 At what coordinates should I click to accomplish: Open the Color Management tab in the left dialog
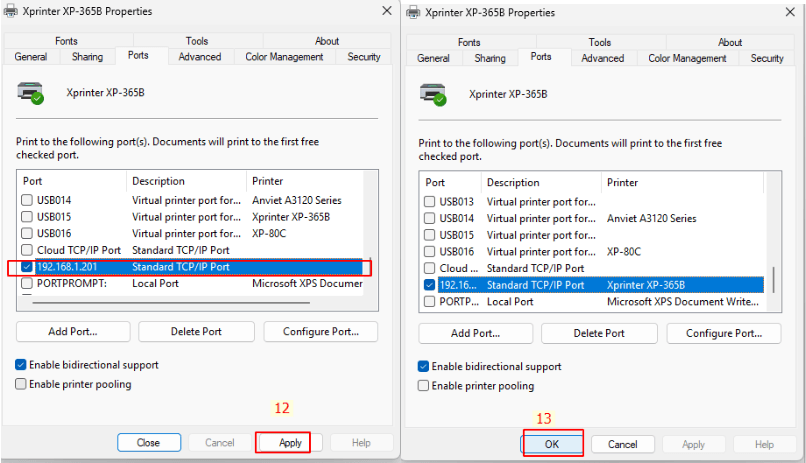(x=284, y=57)
